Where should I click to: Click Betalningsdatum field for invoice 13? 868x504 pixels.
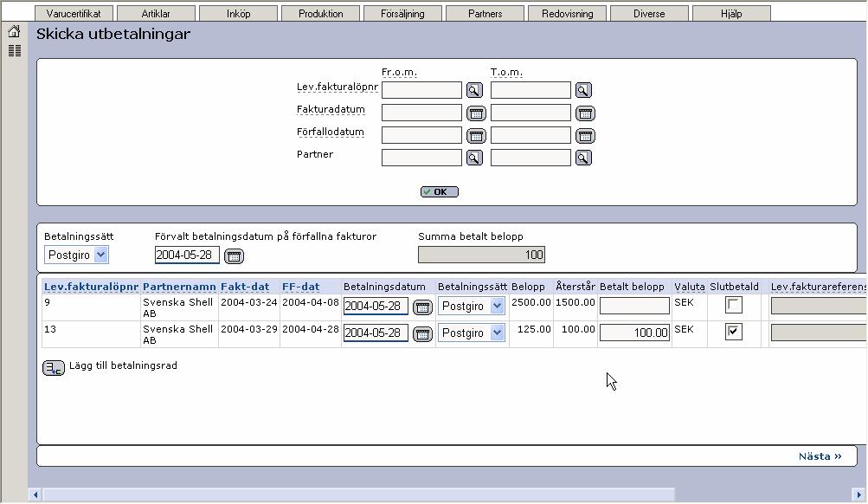pos(376,333)
